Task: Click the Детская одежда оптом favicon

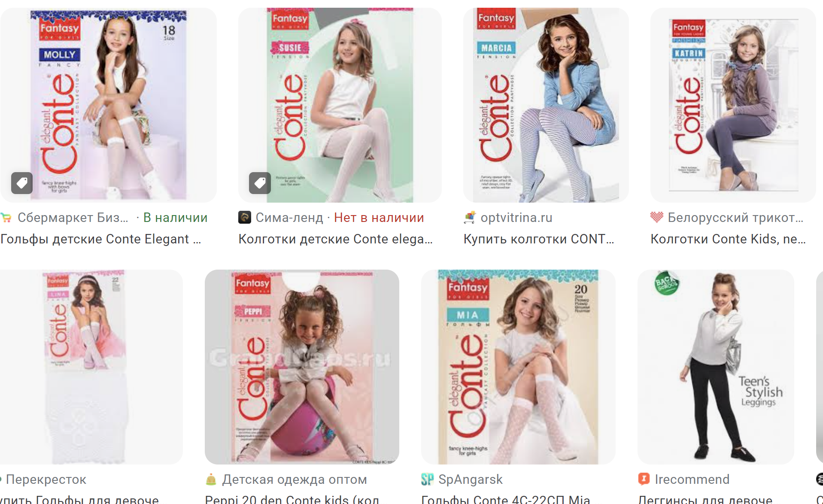Action: coord(211,479)
